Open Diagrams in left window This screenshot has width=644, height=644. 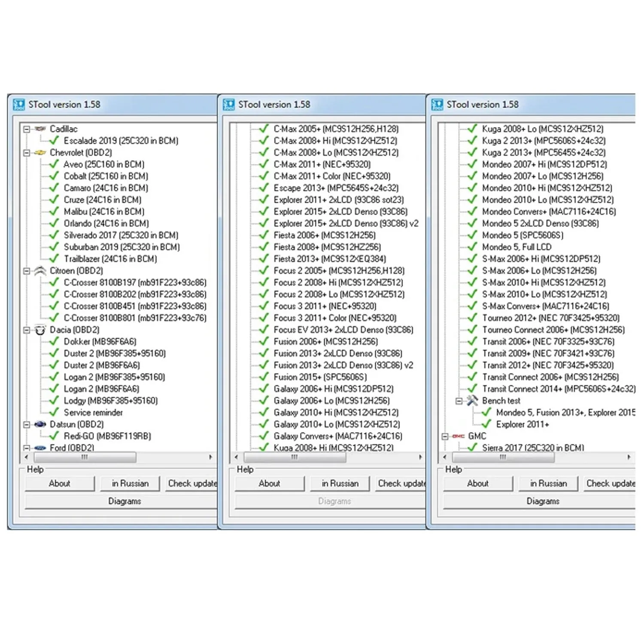(x=122, y=501)
